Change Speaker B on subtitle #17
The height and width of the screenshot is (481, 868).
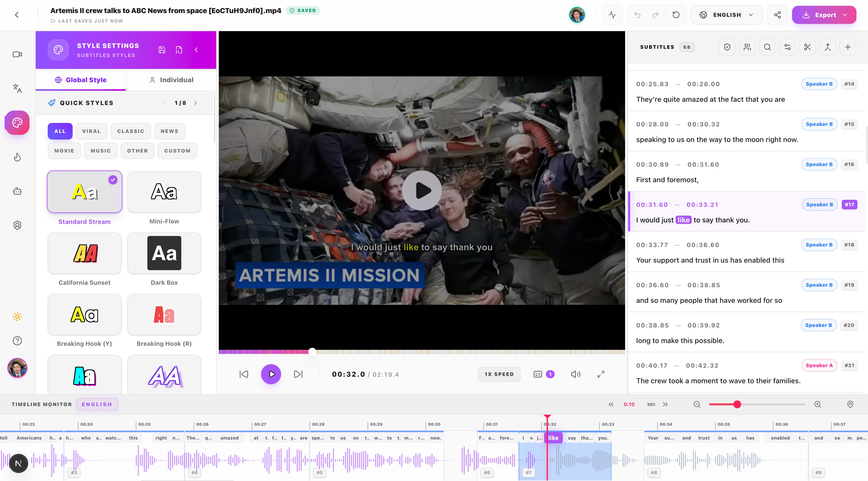coord(819,205)
